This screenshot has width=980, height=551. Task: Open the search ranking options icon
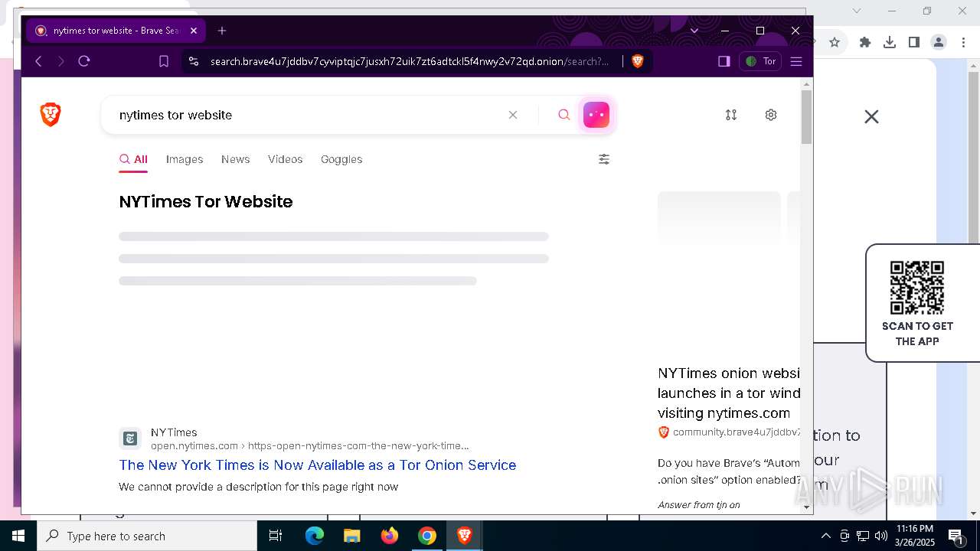point(731,115)
